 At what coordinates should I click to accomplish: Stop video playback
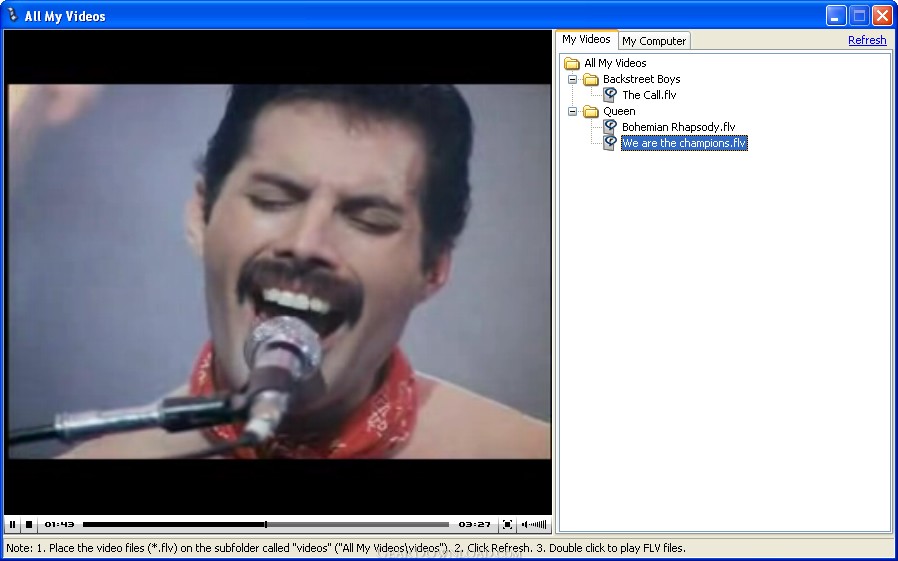tap(29, 524)
